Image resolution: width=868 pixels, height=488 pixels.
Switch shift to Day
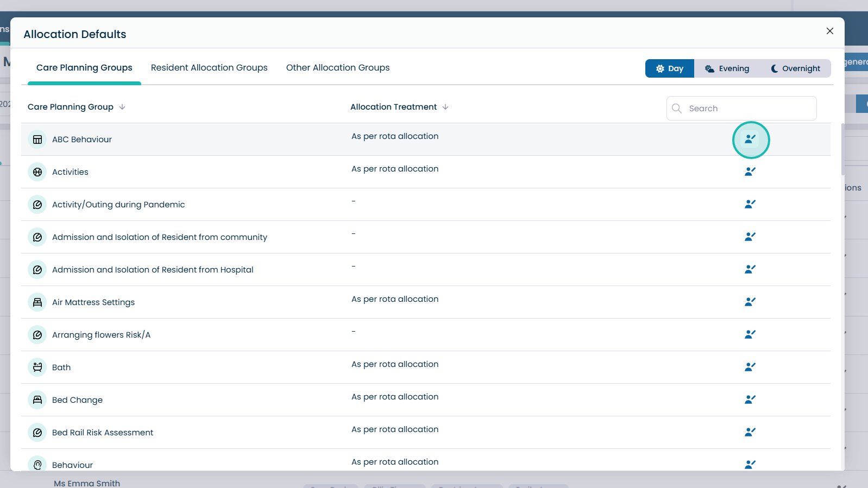tap(669, 68)
